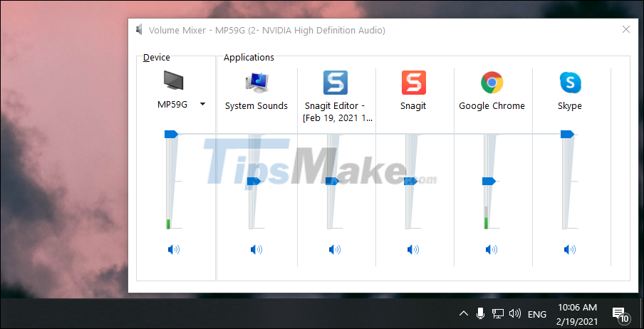
Task: Click the Snagit label text
Action: [x=413, y=106]
